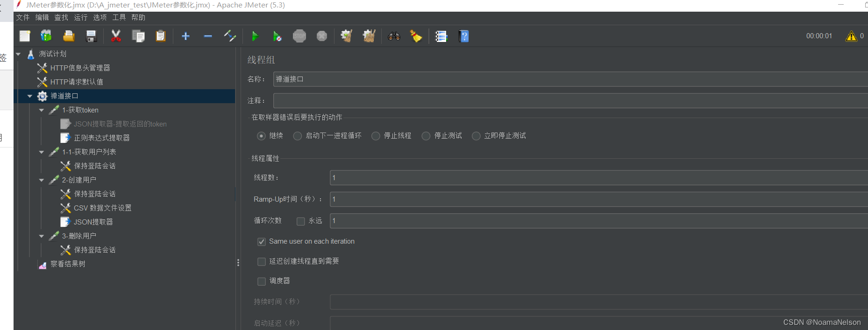Enable the 调度器 checkbox

[x=262, y=281]
